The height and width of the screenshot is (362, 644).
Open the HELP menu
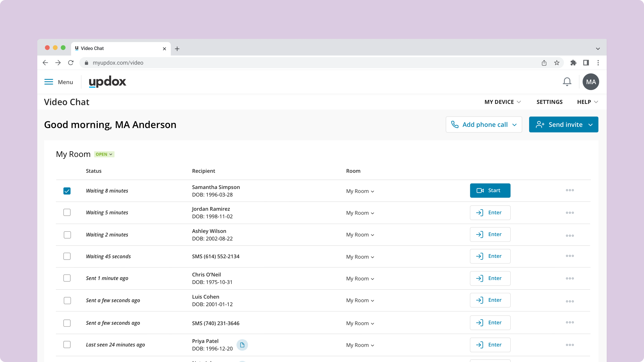point(587,102)
